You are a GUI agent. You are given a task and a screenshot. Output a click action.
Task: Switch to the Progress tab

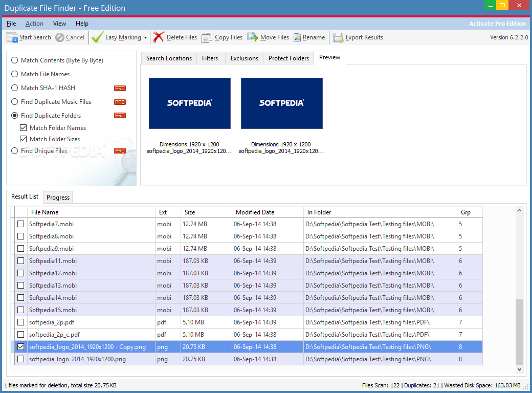(58, 198)
